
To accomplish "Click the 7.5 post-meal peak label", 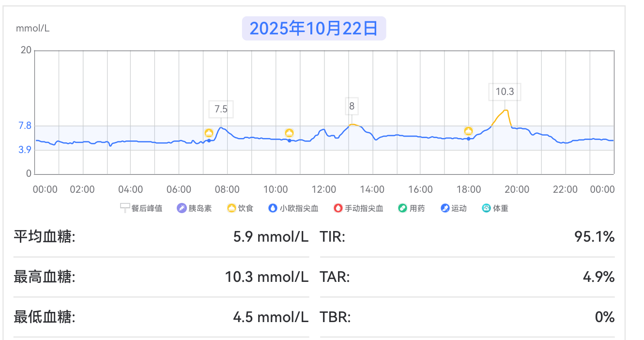I will click(x=221, y=108).
